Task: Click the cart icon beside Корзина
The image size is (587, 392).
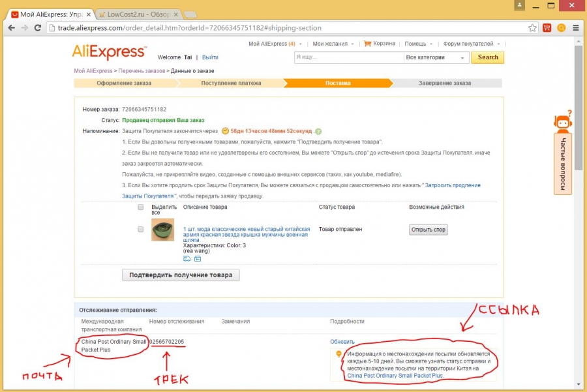Action: 368,44
